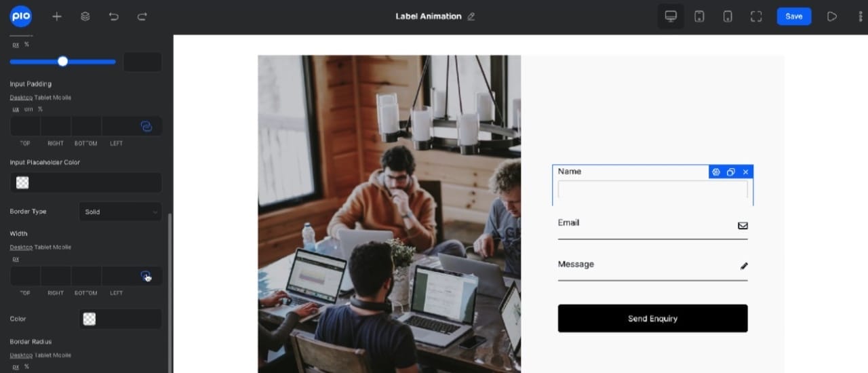
Task: Click the Name input field on canvas
Action: pyautogui.click(x=652, y=189)
